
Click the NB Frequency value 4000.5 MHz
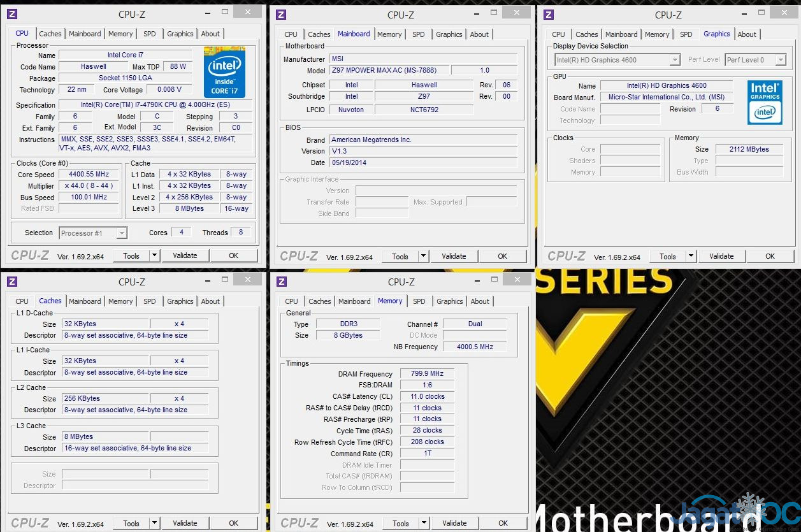click(475, 347)
